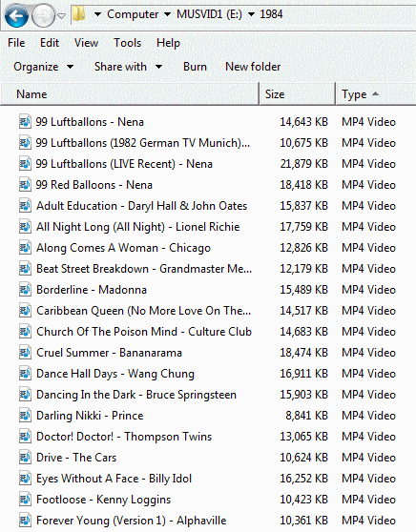Click the video icon next to Footloose - Kenny Loggins
Viewport: 416px width, 532px height.
coord(25,500)
